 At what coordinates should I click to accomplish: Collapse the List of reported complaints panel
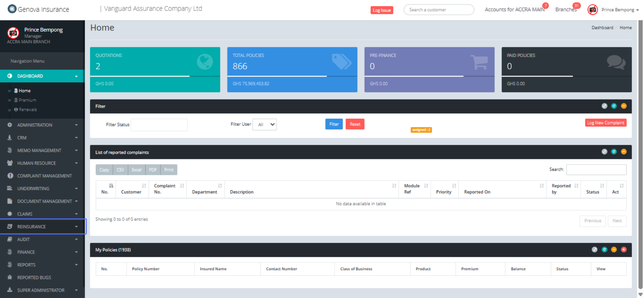[x=623, y=152]
